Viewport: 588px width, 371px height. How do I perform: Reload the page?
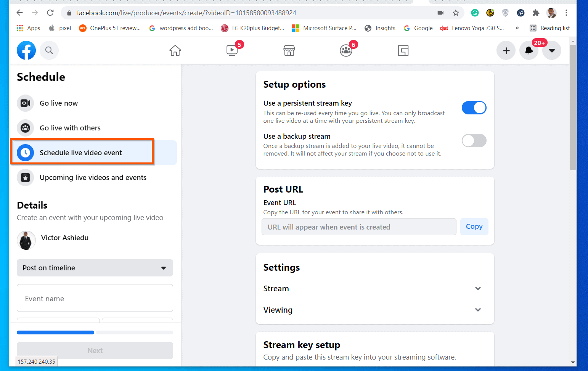[50, 13]
